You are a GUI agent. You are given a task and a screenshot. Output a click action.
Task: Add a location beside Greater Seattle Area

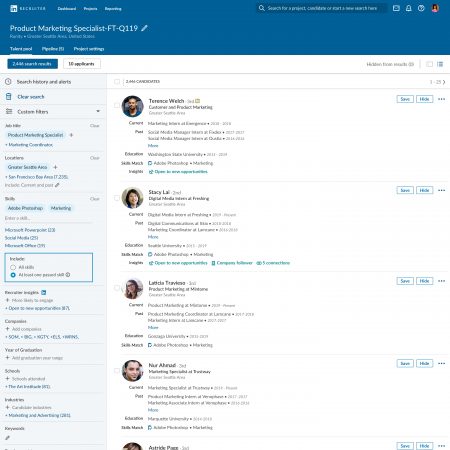click(x=55, y=167)
